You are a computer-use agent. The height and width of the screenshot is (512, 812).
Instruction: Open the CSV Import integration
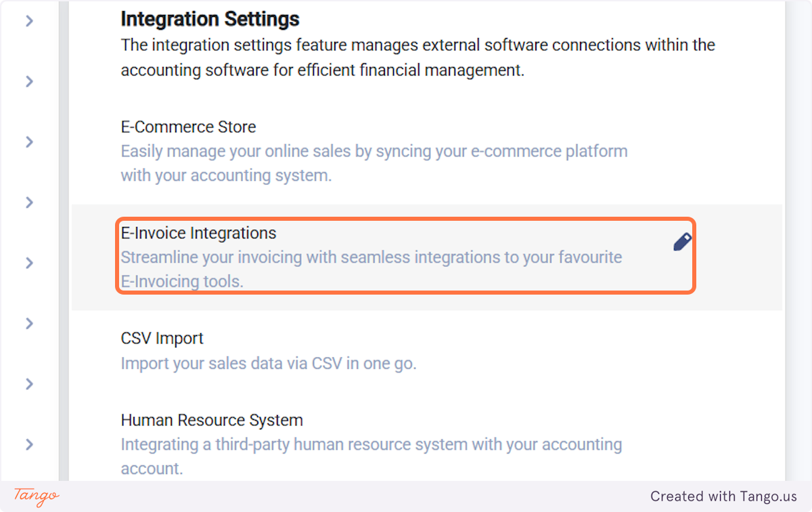(162, 338)
